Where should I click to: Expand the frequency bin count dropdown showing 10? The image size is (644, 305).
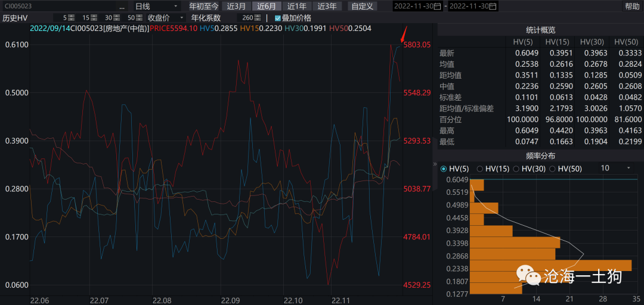(x=628, y=169)
